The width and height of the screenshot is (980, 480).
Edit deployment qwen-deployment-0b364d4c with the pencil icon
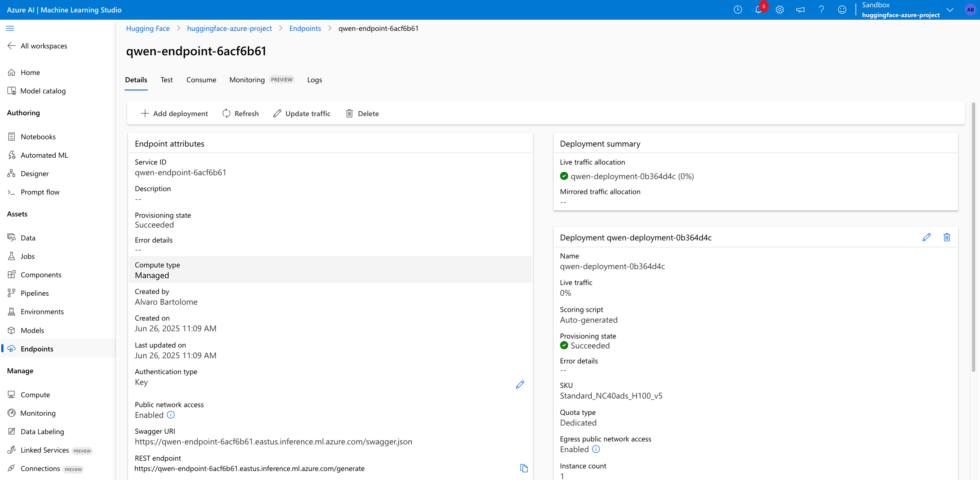tap(927, 237)
